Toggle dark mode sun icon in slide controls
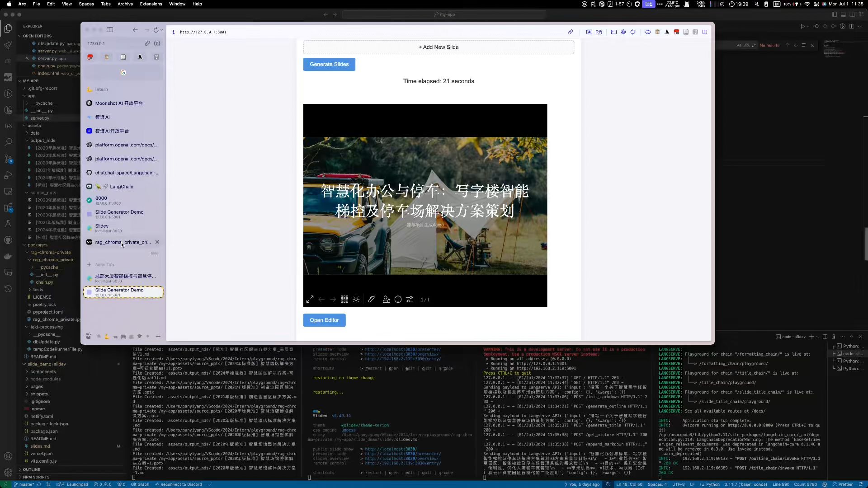 tap(356, 300)
